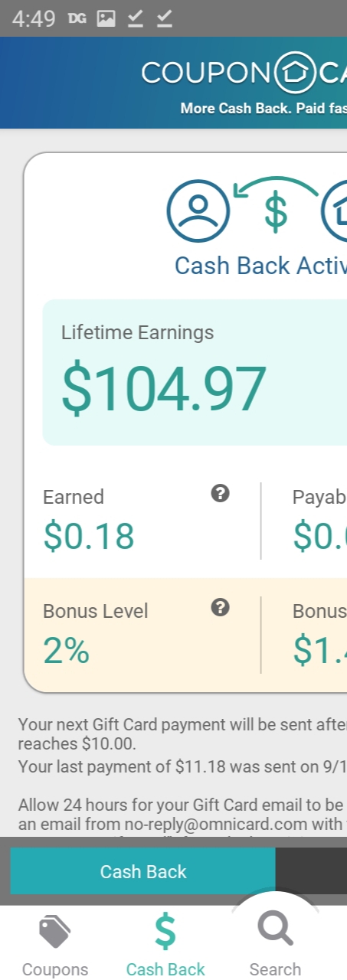Image resolution: width=347 pixels, height=980 pixels.
Task: Click help icon next to Bonus Level
Action: [x=221, y=608]
